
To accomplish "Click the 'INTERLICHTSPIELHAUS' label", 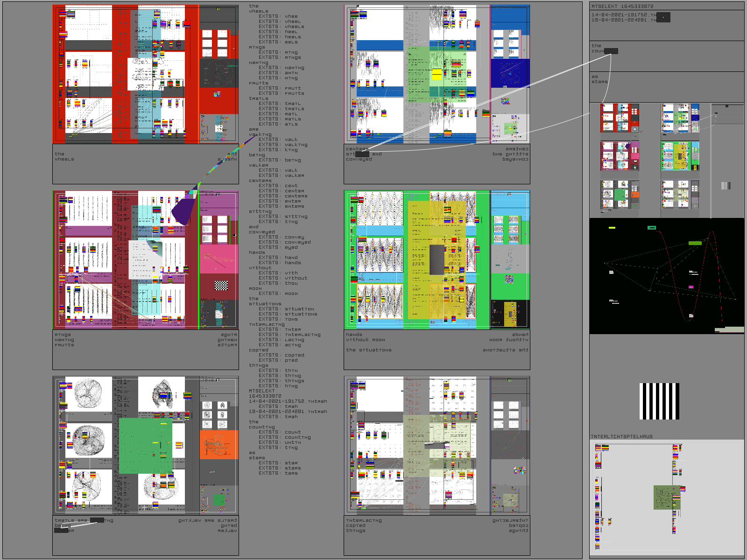I will tap(622, 437).
